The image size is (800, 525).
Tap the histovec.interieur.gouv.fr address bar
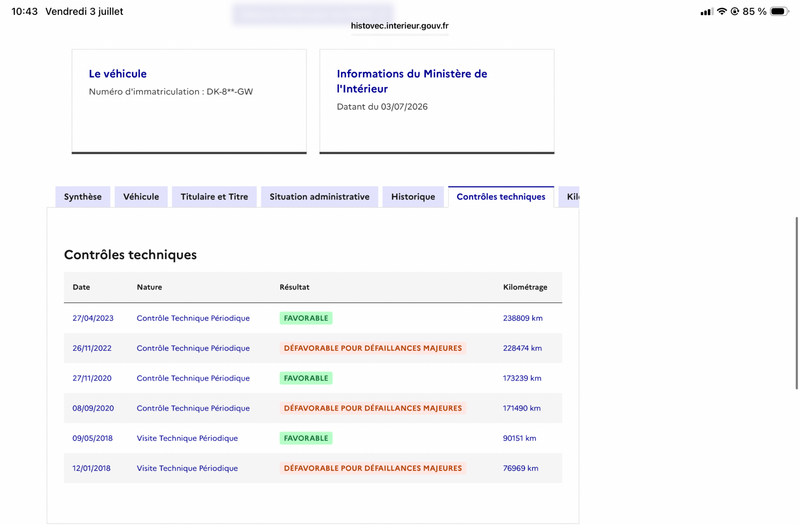tap(399, 26)
